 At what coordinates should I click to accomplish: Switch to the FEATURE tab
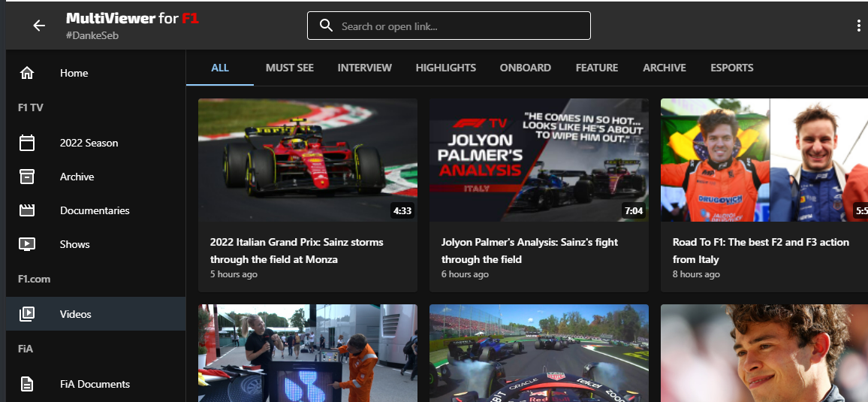(x=597, y=68)
